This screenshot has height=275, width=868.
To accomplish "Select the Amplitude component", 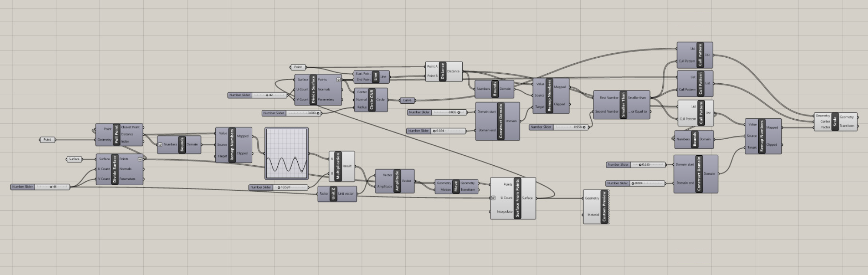I will point(397,180).
